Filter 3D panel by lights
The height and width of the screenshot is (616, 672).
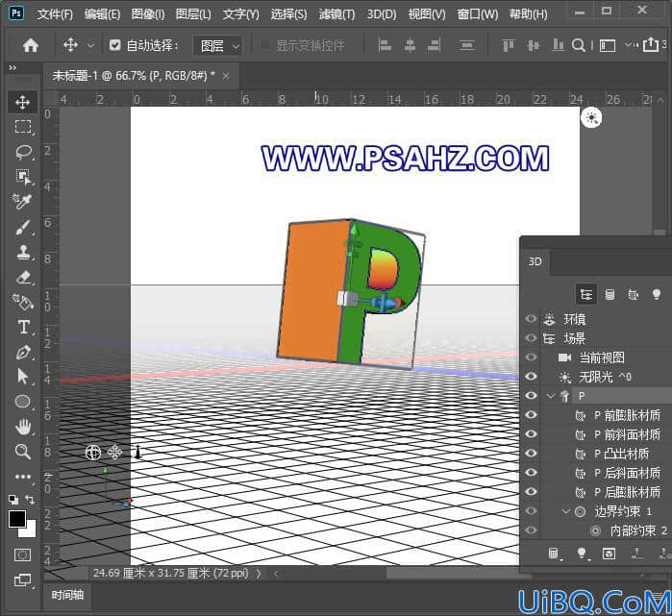tap(657, 294)
